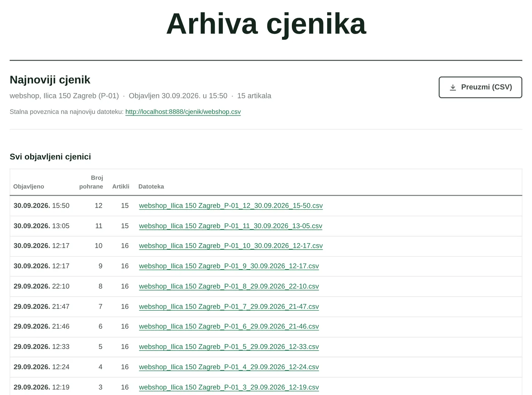The width and height of the screenshot is (532, 395).
Task: Open file webshop_Ilica 150 Zagreb_P-01_3_29.09.2026_12-19.csv
Action: [229, 387]
